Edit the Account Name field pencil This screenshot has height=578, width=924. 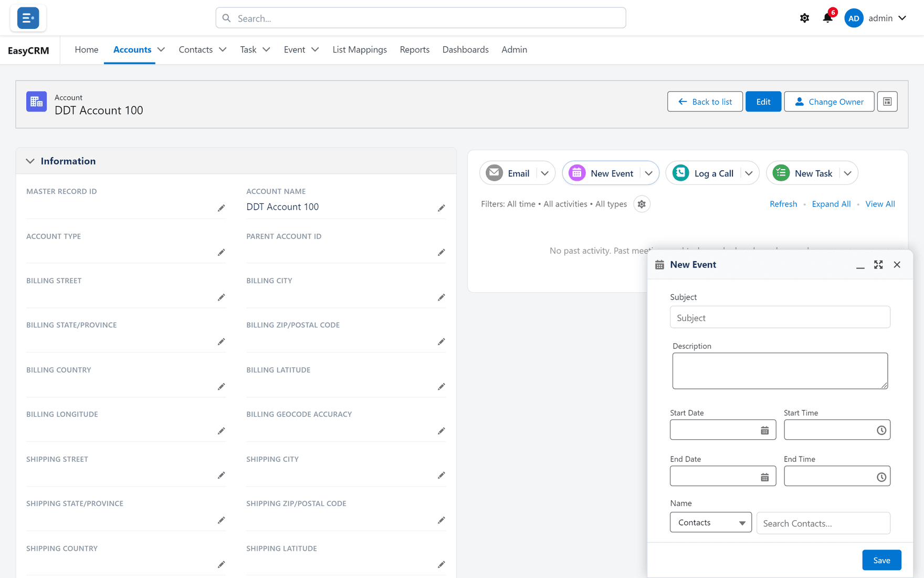[x=442, y=208]
